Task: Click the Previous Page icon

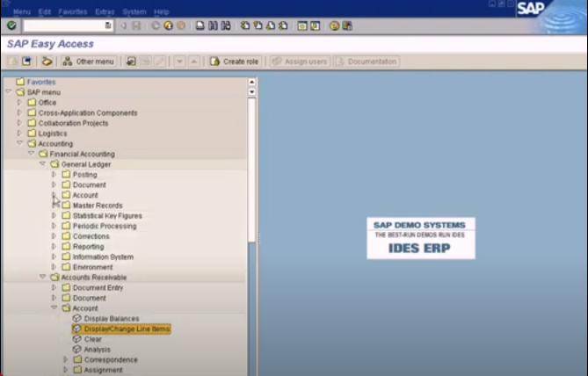Action: (258, 25)
